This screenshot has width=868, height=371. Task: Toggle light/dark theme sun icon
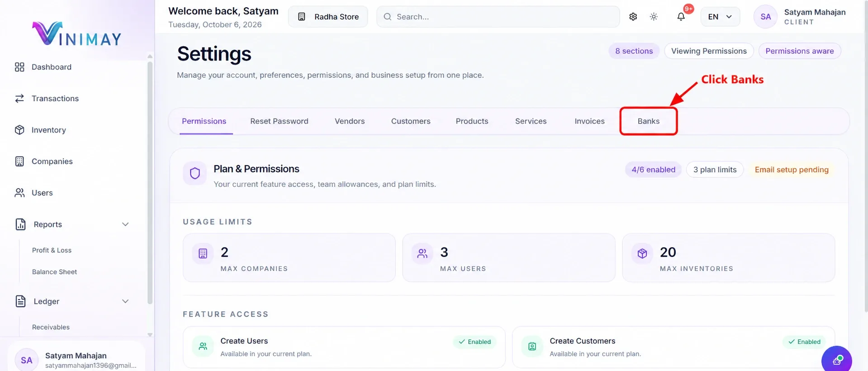pyautogui.click(x=654, y=17)
